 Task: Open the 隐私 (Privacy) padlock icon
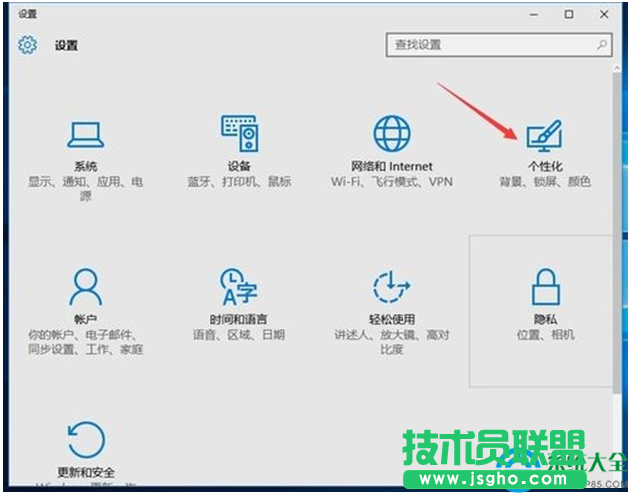point(546,287)
